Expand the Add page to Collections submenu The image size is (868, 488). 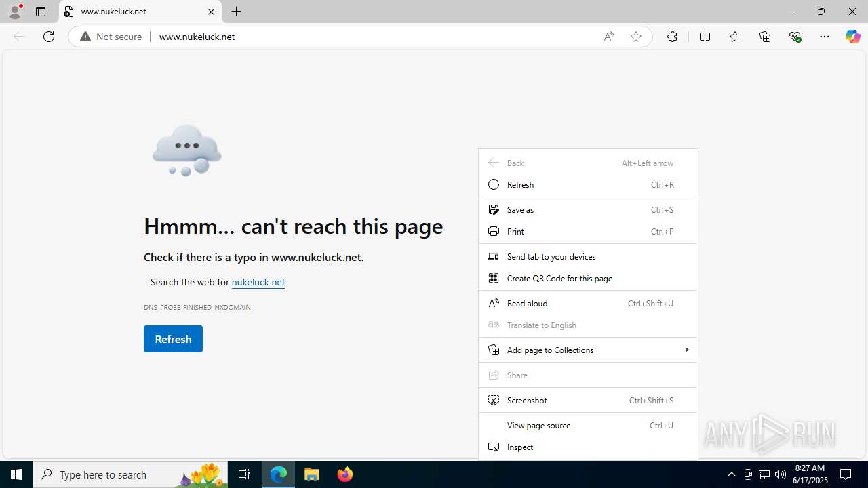[588, 350]
